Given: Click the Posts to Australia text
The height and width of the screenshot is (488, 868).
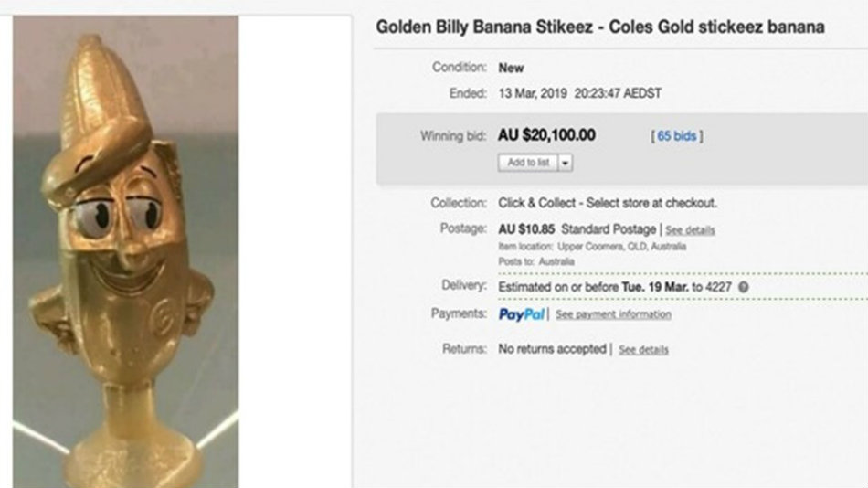Looking at the screenshot, I should click(536, 261).
